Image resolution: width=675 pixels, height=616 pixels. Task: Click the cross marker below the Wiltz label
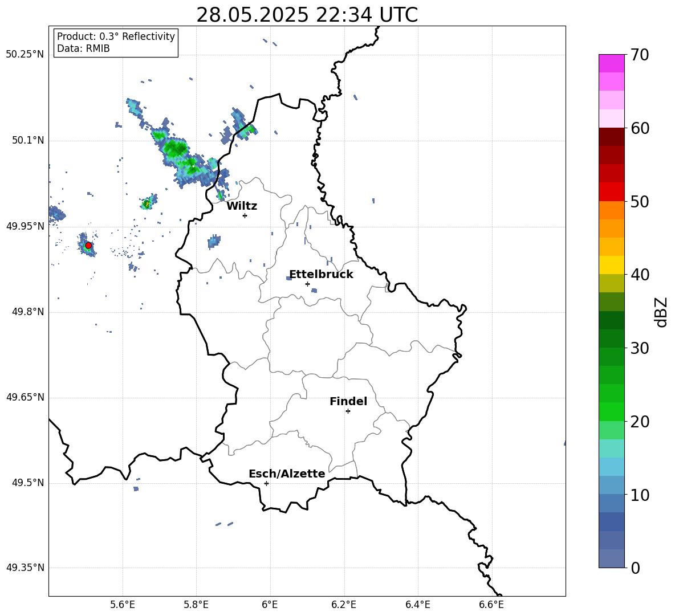tap(245, 215)
